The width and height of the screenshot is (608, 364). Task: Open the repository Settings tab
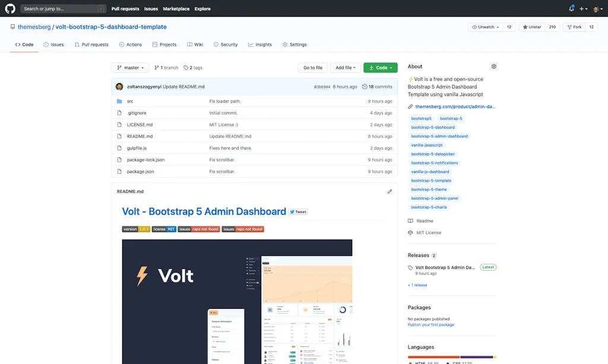point(294,45)
